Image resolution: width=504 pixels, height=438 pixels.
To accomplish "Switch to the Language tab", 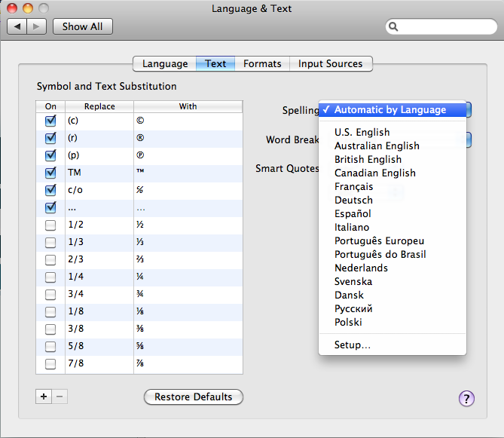I will (165, 64).
